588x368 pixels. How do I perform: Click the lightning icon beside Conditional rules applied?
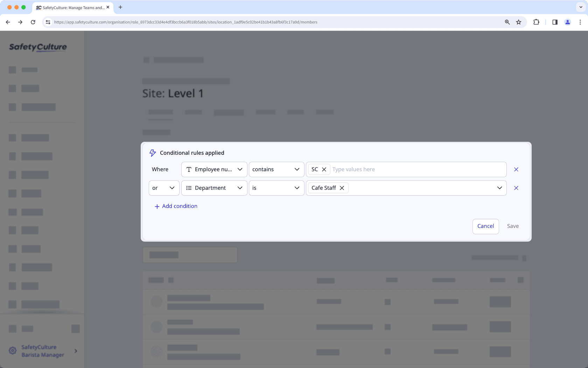pyautogui.click(x=152, y=153)
